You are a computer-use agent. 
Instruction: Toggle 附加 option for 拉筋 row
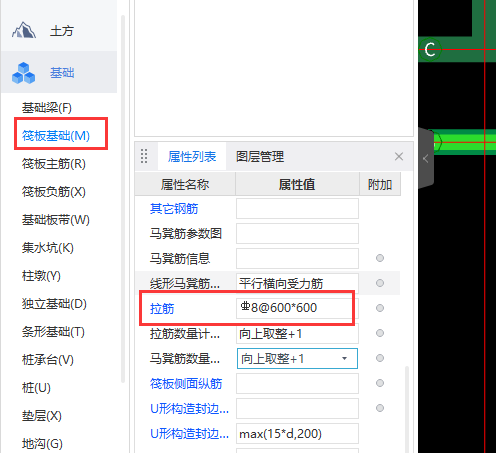tap(380, 308)
